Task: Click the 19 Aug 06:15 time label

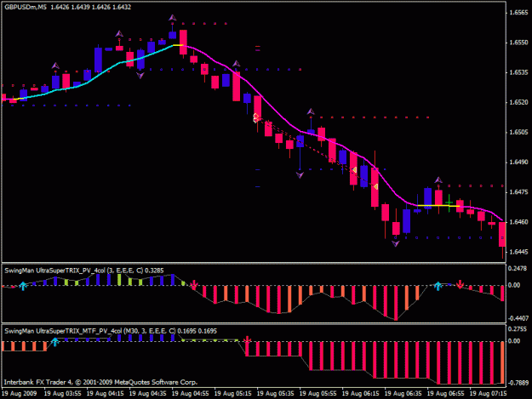Action: (360, 394)
